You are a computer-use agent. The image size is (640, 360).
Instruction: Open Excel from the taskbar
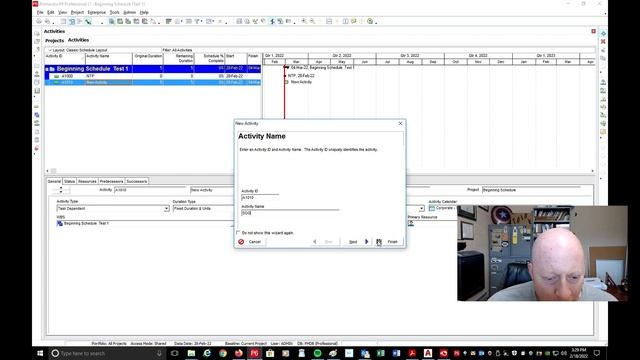tap(380, 353)
